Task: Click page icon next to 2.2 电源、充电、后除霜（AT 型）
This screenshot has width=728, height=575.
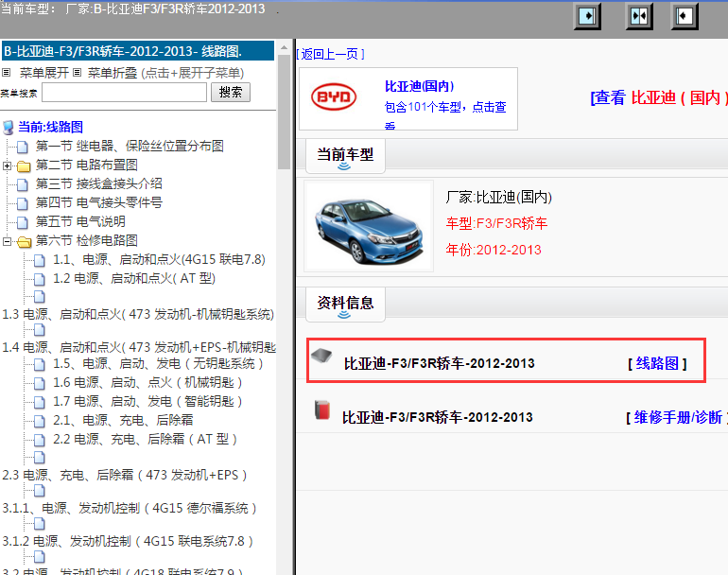Action: 40,440
